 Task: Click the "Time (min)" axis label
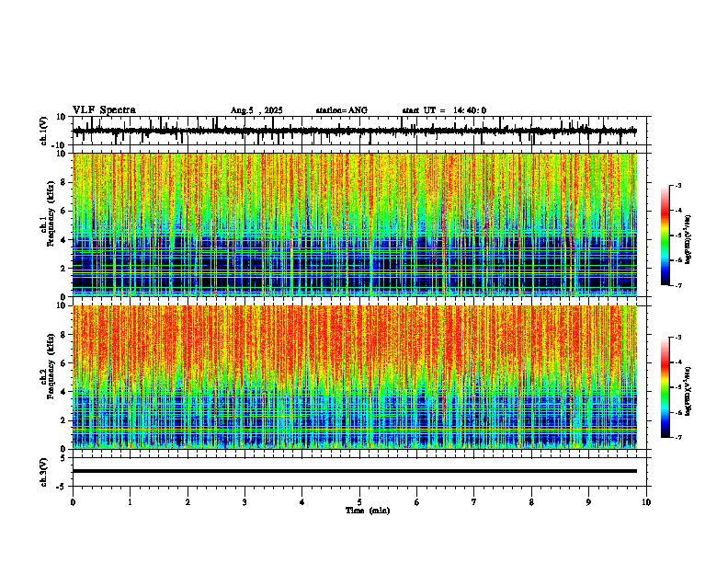tap(368, 511)
